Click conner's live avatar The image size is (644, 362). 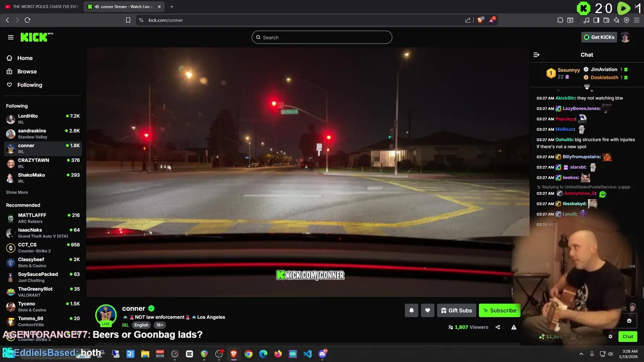[x=106, y=316]
